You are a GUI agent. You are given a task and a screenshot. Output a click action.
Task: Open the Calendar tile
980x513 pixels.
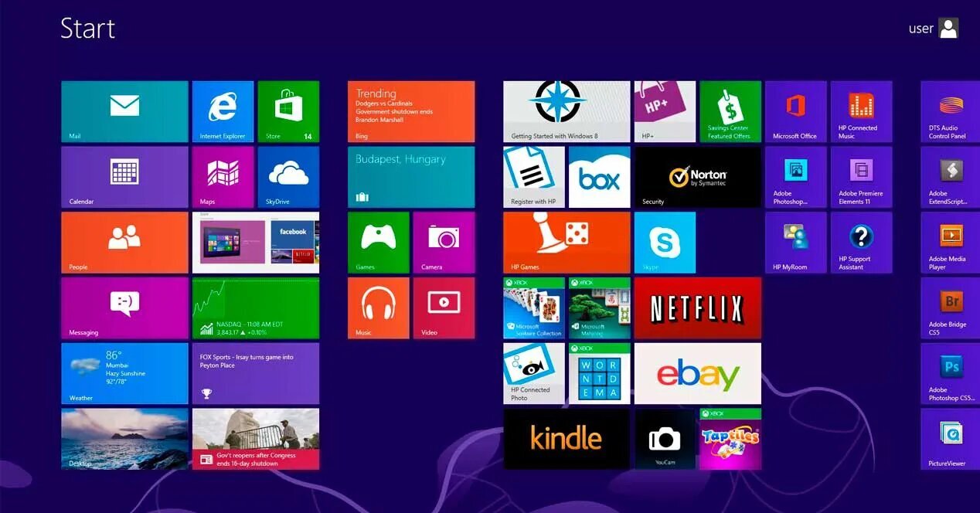point(124,177)
